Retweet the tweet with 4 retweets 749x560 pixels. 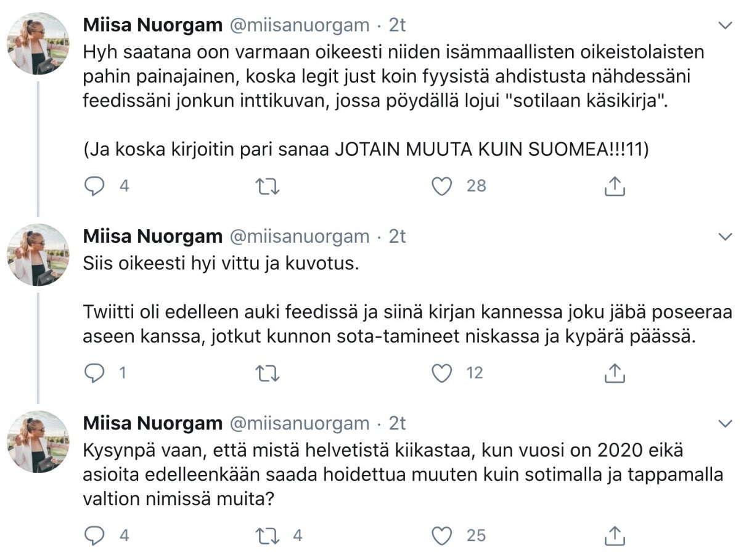(x=268, y=536)
